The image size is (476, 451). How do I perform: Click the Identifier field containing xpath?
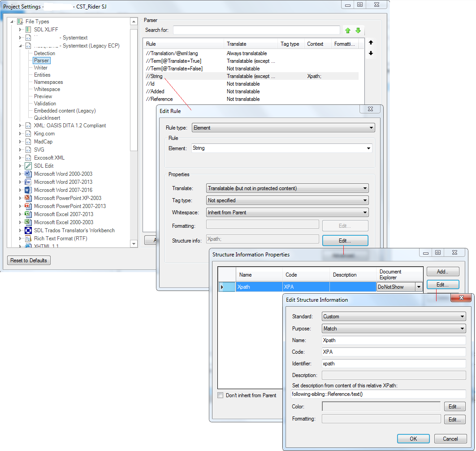[394, 364]
